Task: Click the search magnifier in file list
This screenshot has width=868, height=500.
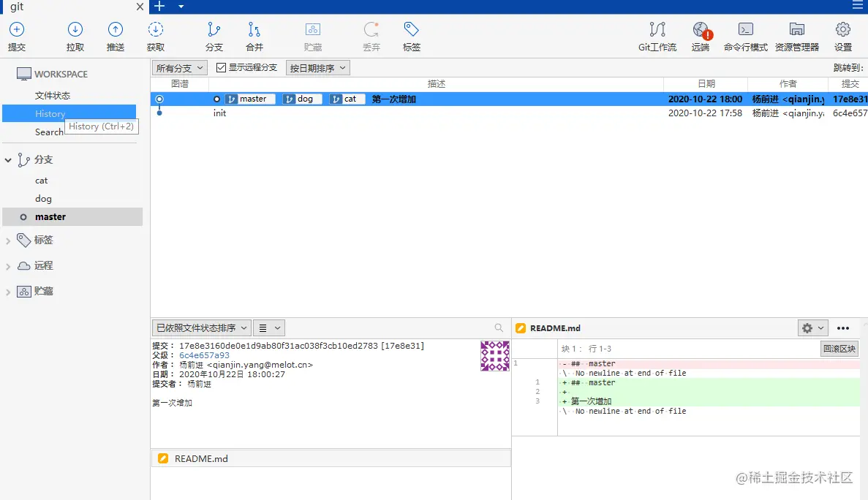Action: tap(499, 328)
